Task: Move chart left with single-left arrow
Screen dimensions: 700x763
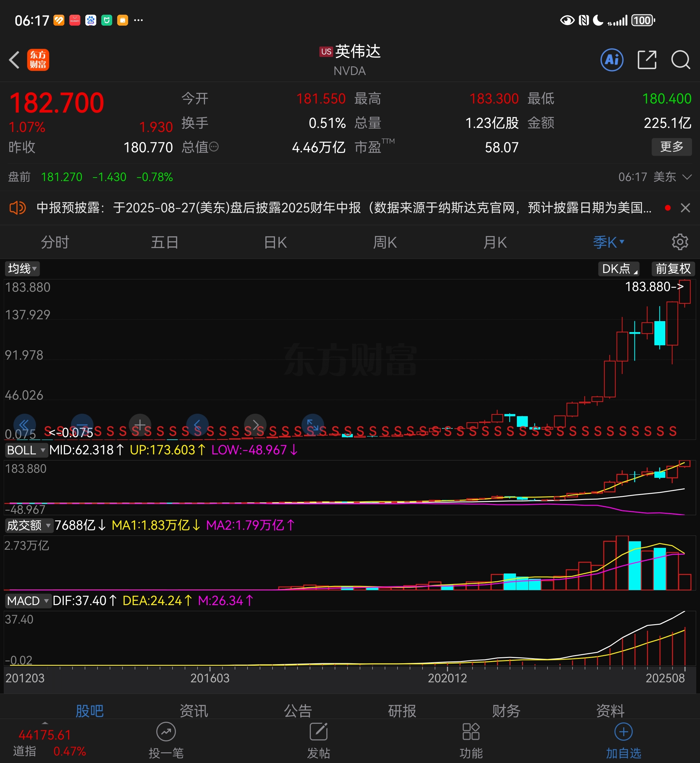Action: [197, 425]
